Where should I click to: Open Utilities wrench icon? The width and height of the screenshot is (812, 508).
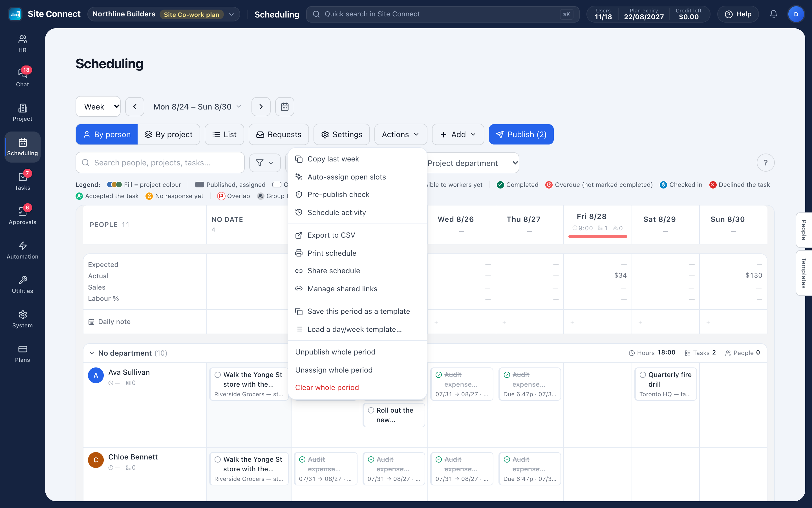click(x=23, y=284)
